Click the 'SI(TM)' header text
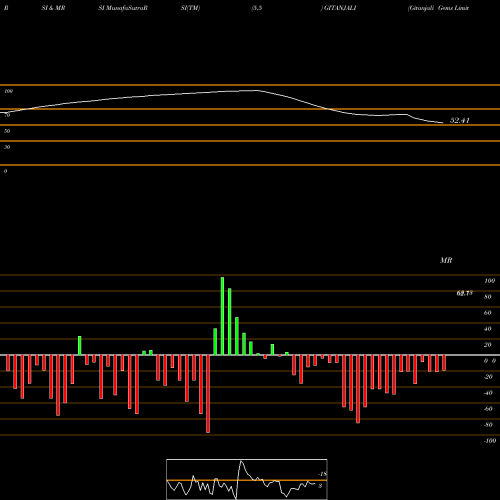The width and height of the screenshot is (500, 500). tap(190, 8)
